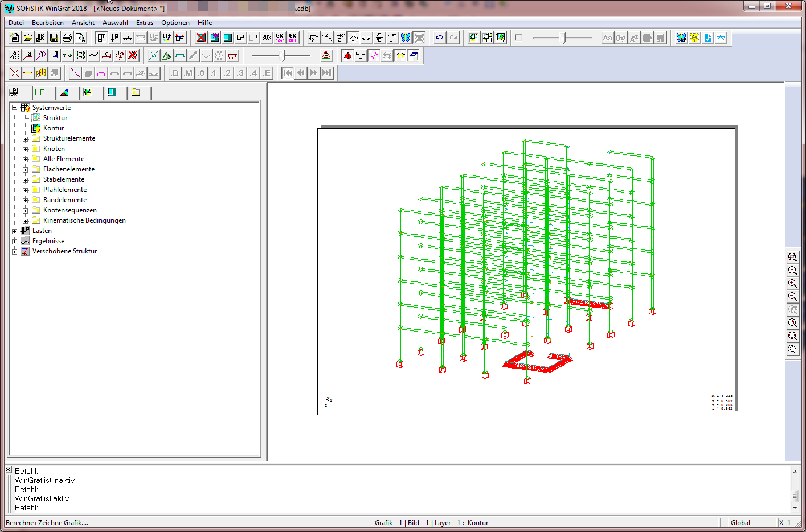
Task: Click the open database DB icon
Action: (40, 38)
